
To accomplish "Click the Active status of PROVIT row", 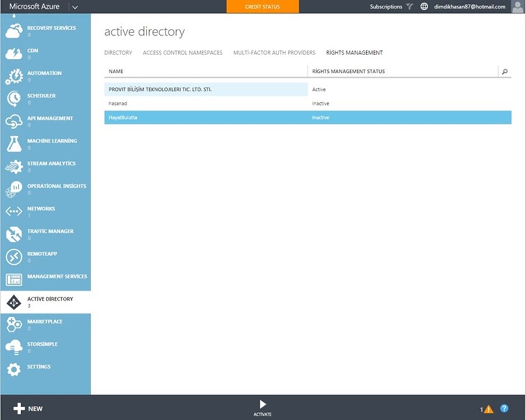I will coord(319,90).
